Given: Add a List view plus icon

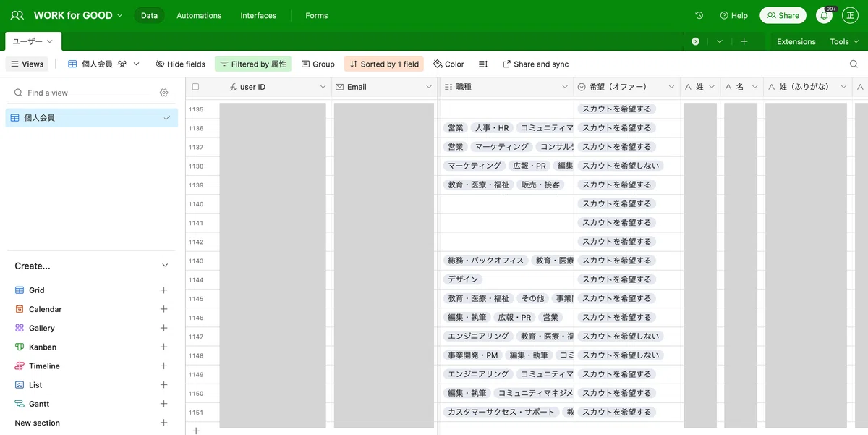Looking at the screenshot, I should pos(164,385).
